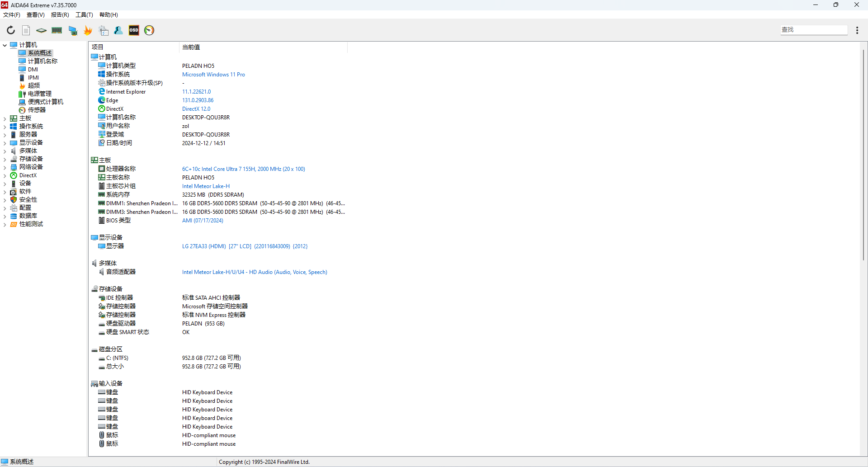This screenshot has width=868, height=467.
Task: Expand the 主板 tree node
Action: coord(5,118)
